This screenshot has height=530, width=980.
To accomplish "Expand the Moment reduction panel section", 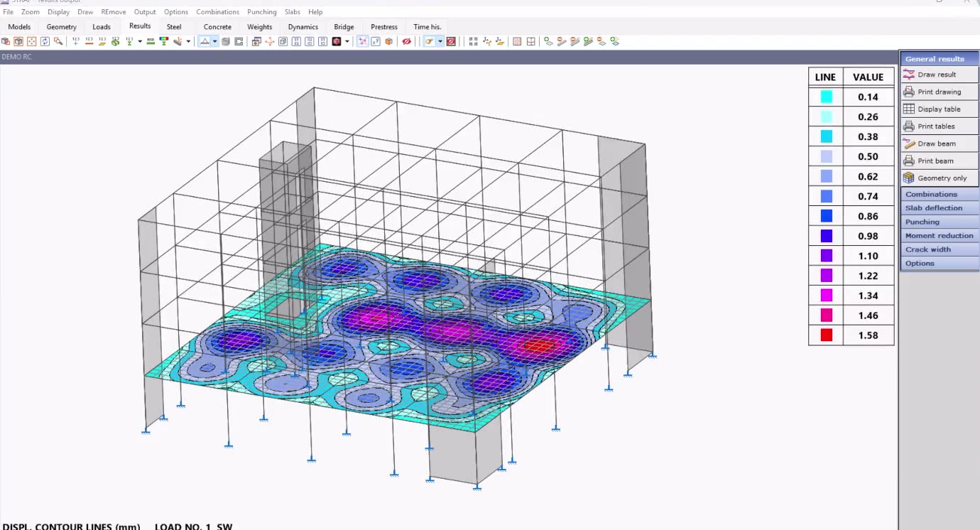I will pos(940,235).
